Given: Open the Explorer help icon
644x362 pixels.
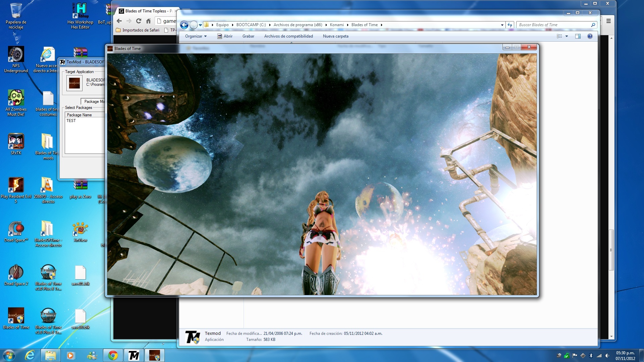Looking at the screenshot, I should 590,36.
